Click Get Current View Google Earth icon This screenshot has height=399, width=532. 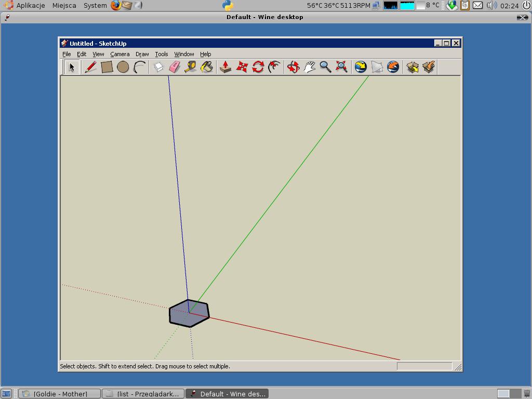pos(361,67)
